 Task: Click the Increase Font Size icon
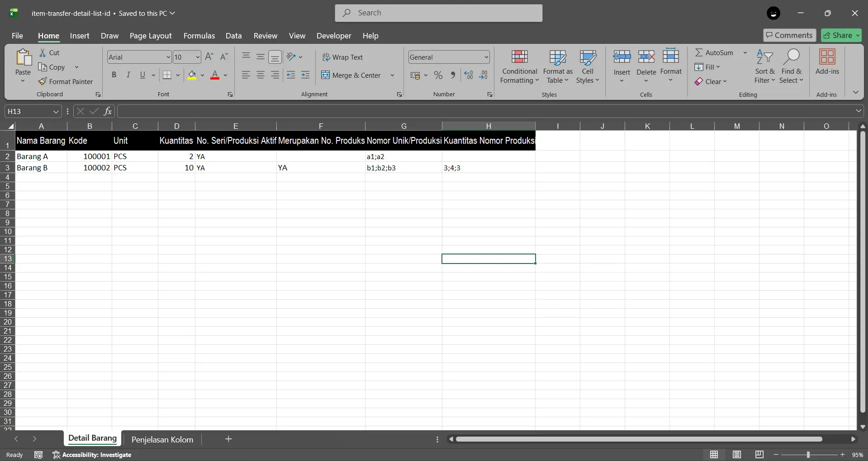[x=209, y=57]
